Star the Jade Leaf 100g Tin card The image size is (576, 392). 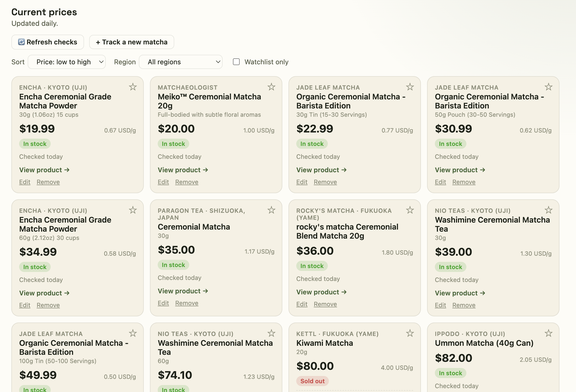coord(133,333)
